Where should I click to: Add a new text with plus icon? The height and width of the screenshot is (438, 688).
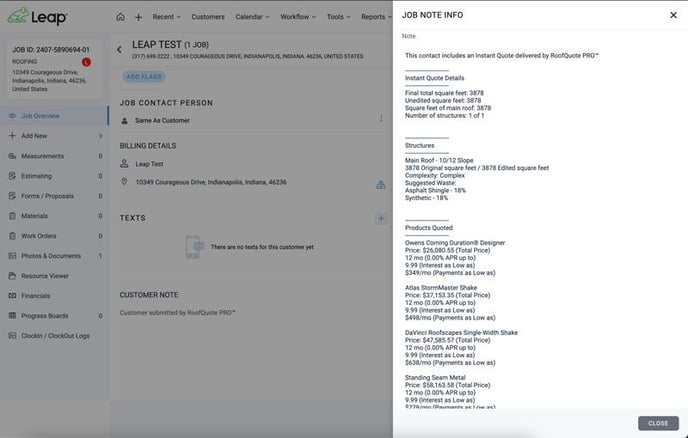click(381, 218)
